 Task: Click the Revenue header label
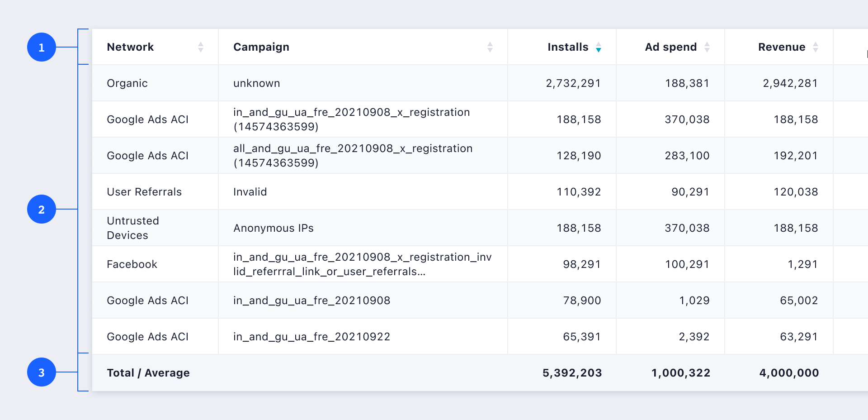[x=782, y=47]
